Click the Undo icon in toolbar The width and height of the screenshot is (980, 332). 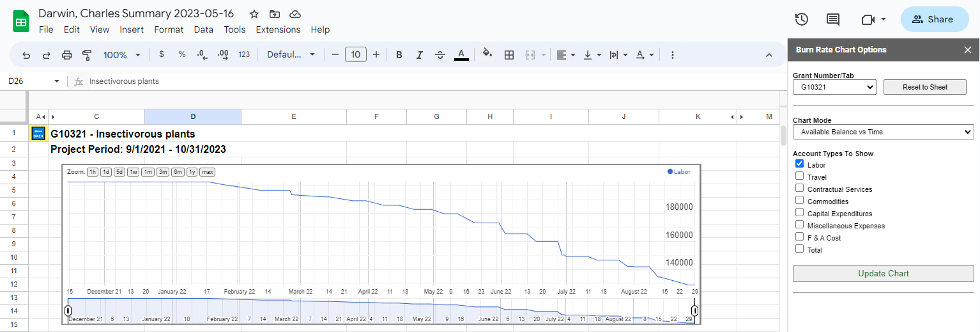(26, 55)
